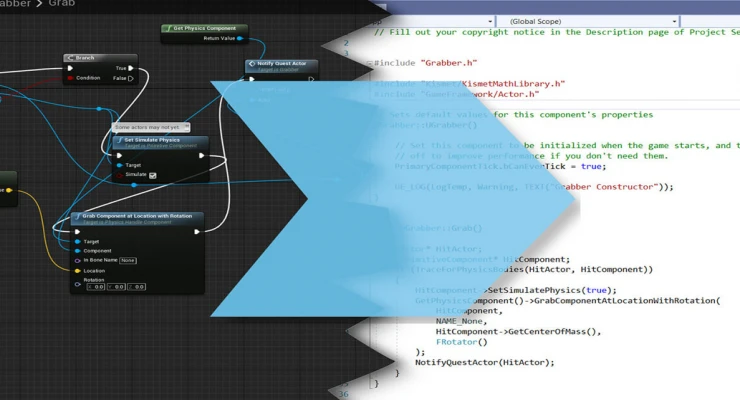Click the 'Some actors may not yet' comment bubble
Screen dimensions: 740x400
click(151, 127)
